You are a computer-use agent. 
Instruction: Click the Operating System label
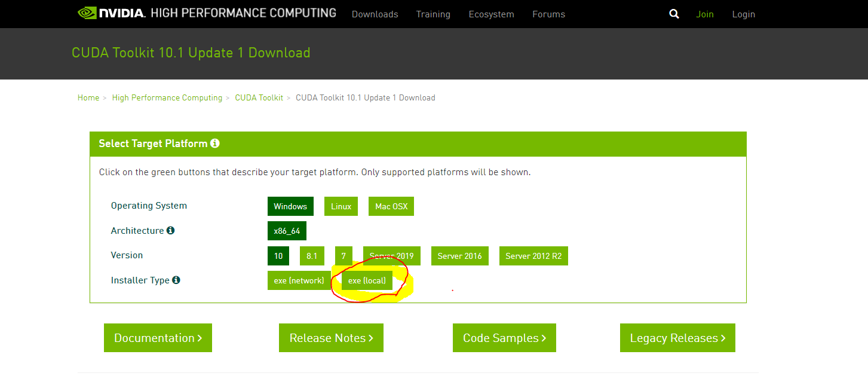pos(149,206)
